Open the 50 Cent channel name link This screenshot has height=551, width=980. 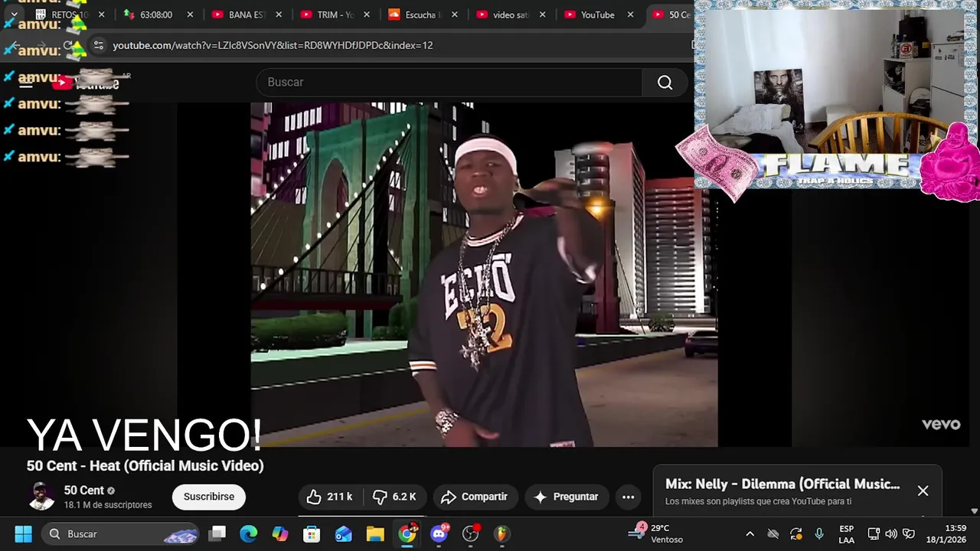coord(83,491)
